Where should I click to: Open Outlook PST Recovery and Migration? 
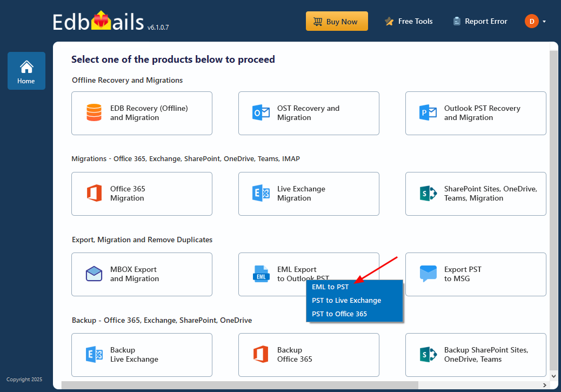pos(476,113)
